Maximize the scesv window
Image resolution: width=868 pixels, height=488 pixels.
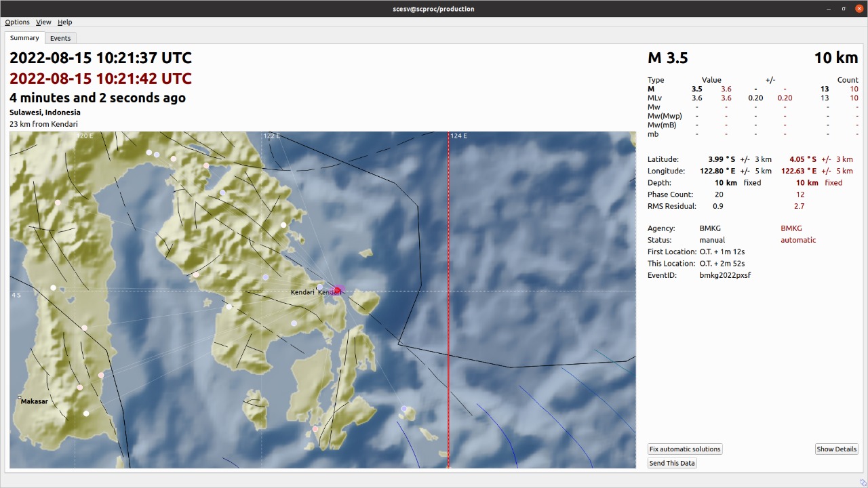844,9
